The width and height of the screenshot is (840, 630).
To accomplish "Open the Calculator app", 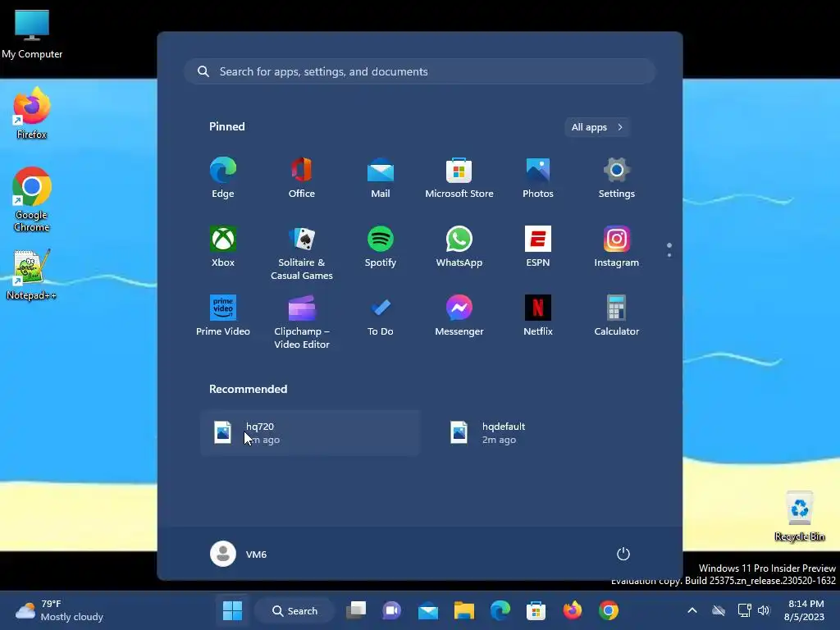I will click(617, 316).
